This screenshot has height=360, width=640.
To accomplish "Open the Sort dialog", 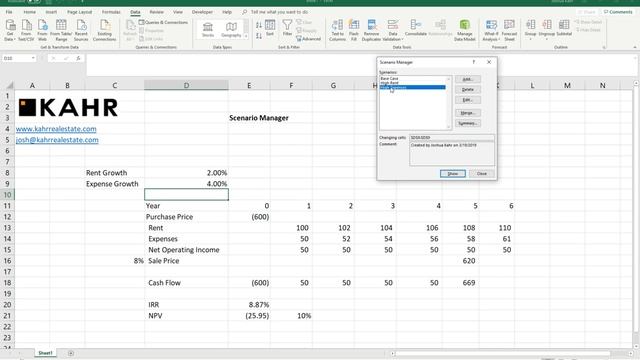I will [270, 28].
